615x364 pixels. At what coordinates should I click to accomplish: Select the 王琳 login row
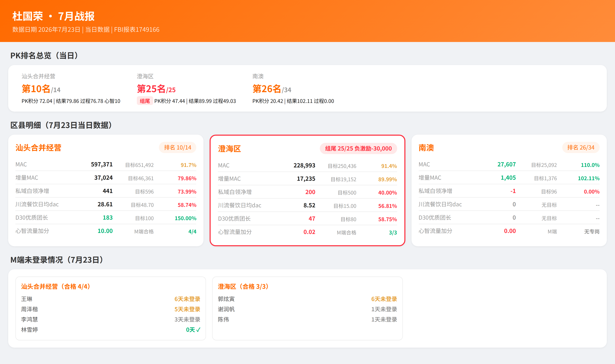click(x=111, y=299)
